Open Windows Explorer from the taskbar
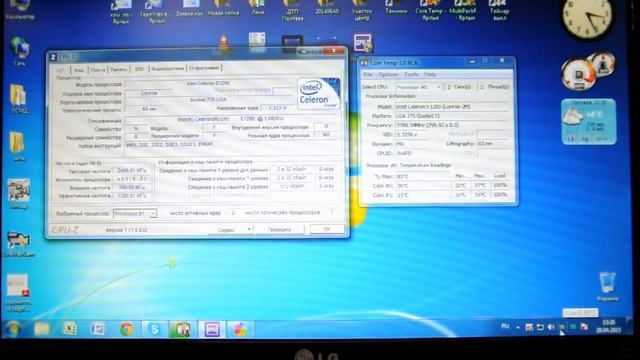The image size is (640, 360). [42, 329]
